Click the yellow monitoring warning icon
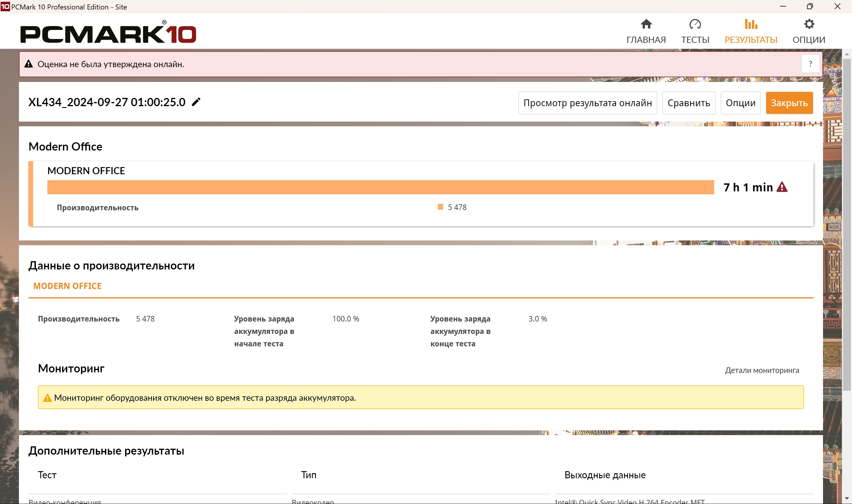The height and width of the screenshot is (504, 852). pos(47,398)
